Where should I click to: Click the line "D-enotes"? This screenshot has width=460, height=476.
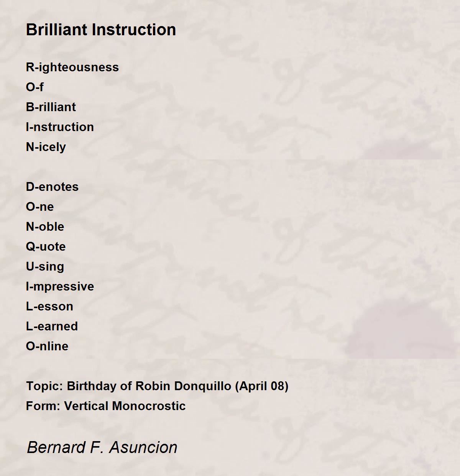52,187
